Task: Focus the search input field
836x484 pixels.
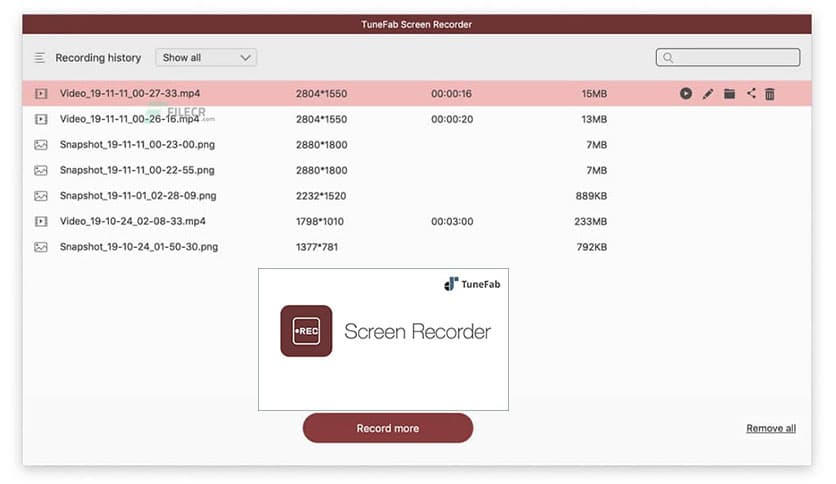Action: tap(728, 58)
